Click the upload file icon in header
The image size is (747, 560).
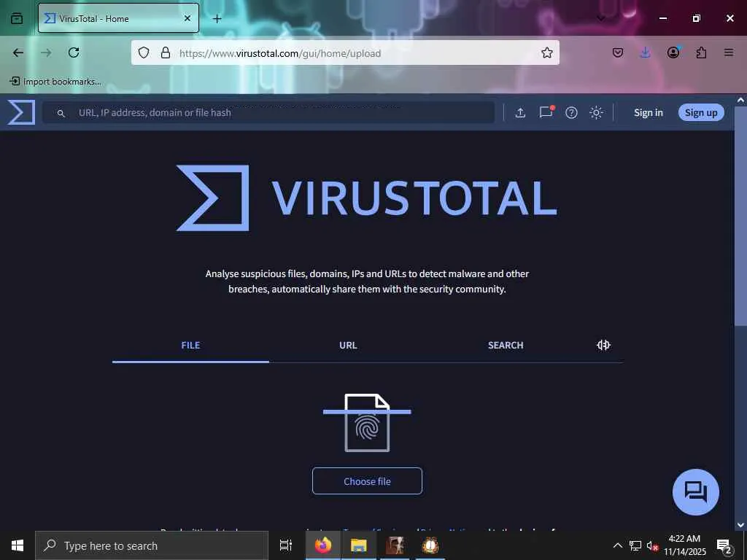[x=520, y=112]
